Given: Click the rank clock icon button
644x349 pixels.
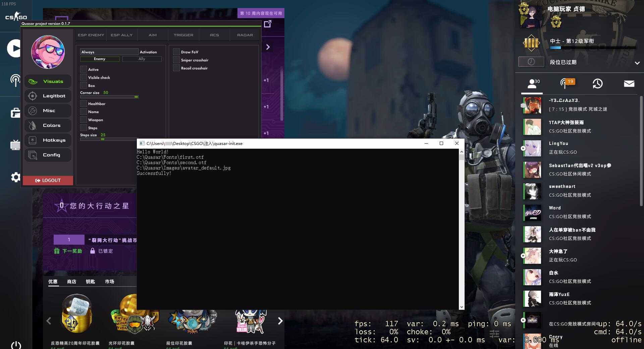Looking at the screenshot, I should click(531, 62).
